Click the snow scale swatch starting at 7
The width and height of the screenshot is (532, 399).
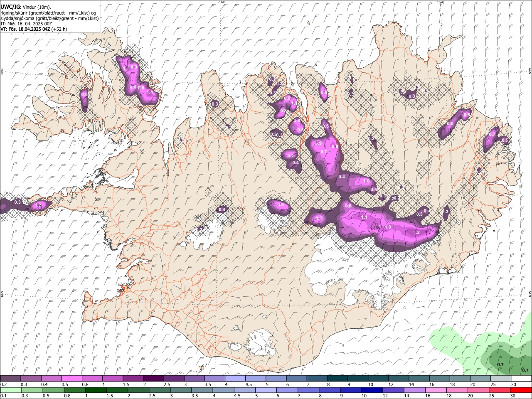pyautogui.click(x=317, y=379)
